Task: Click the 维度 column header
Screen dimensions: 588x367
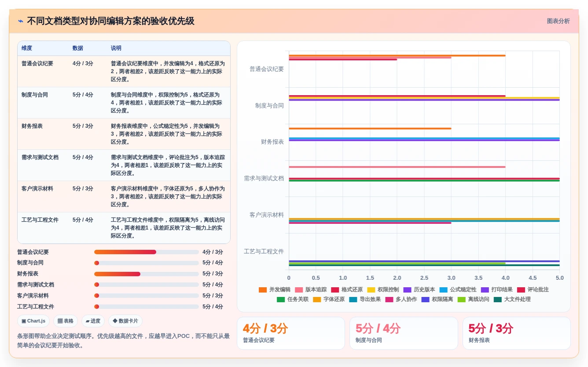Action: tap(27, 48)
